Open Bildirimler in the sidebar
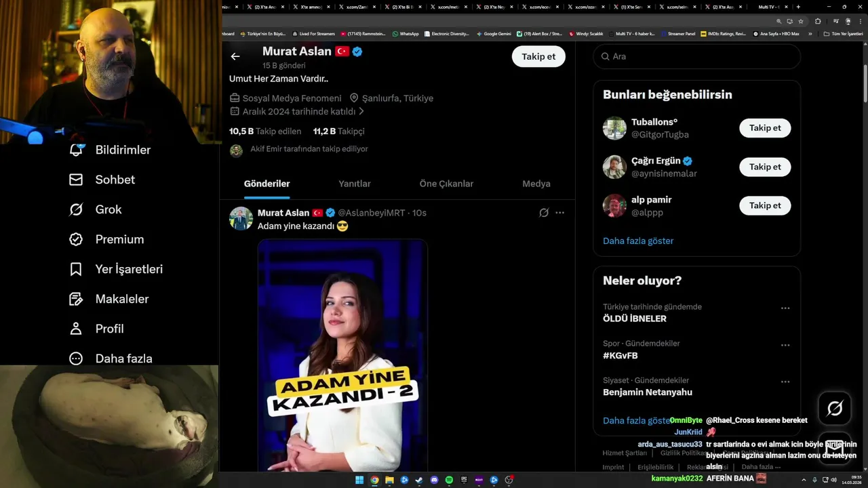The height and width of the screenshot is (488, 868). pyautogui.click(x=109, y=150)
